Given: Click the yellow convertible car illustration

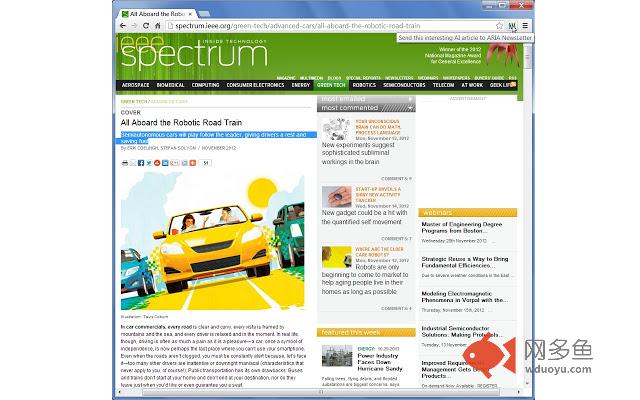Looking at the screenshot, I should point(212,241).
